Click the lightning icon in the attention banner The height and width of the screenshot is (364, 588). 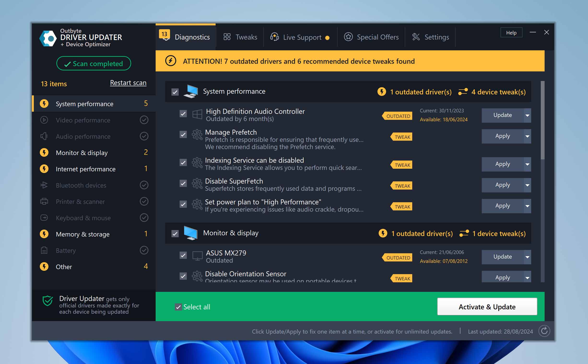coord(171,61)
